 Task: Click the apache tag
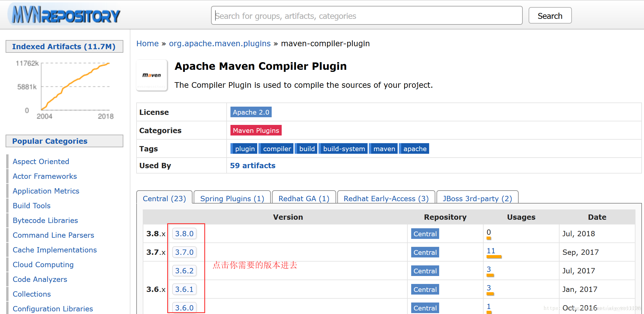415,149
